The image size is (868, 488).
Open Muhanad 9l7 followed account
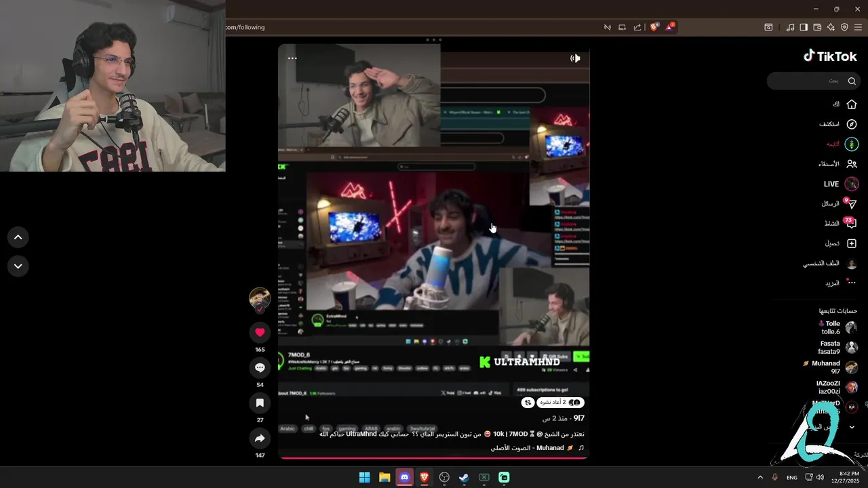coord(831,367)
